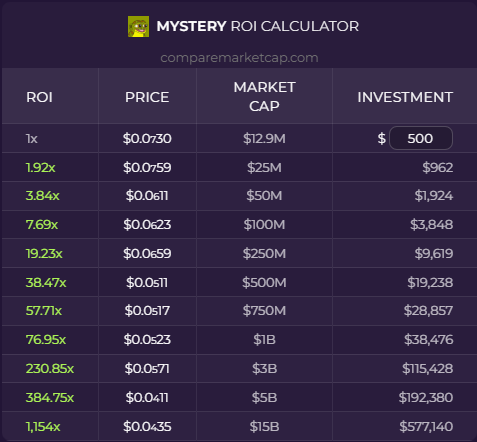Click the price in the $25M row

click(x=147, y=167)
